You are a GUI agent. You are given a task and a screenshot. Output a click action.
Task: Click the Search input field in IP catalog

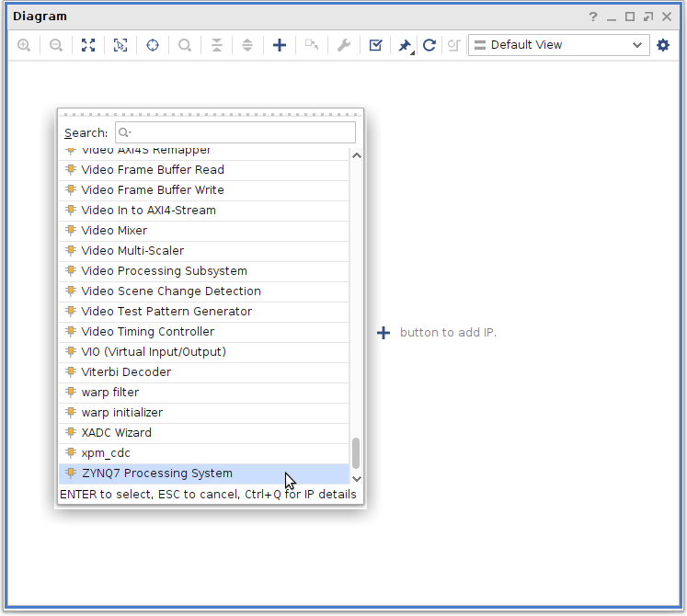(235, 132)
